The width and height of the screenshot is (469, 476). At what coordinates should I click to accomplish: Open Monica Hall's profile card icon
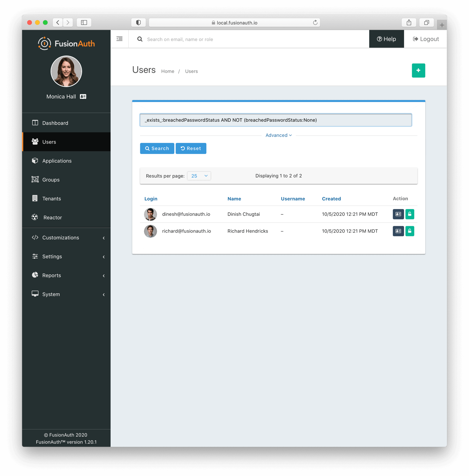pyautogui.click(x=83, y=96)
